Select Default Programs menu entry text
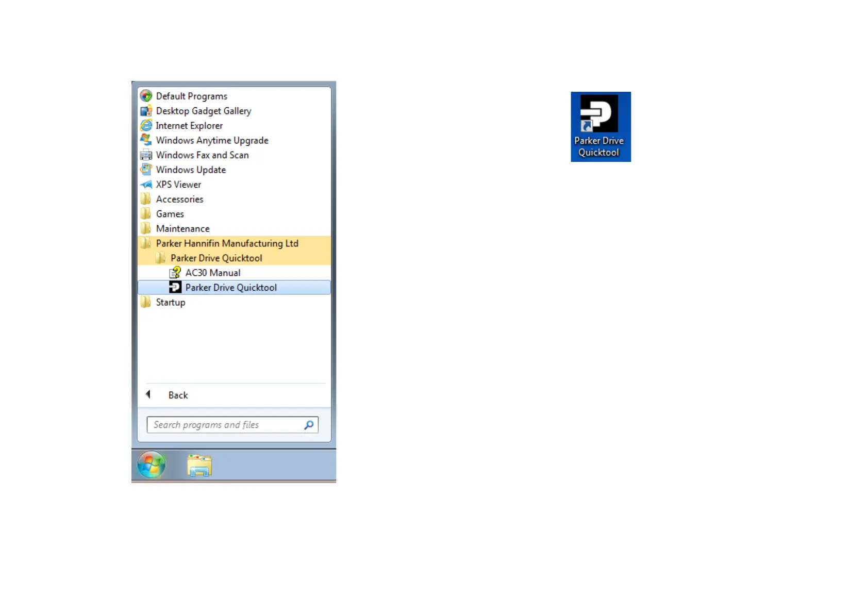Image resolution: width=868 pixels, height=614 pixels. click(192, 96)
